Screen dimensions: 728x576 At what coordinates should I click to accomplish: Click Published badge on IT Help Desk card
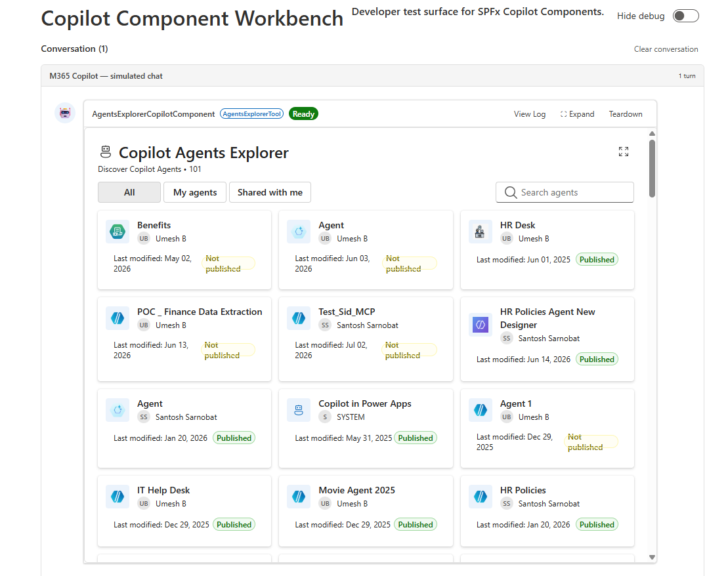(234, 524)
